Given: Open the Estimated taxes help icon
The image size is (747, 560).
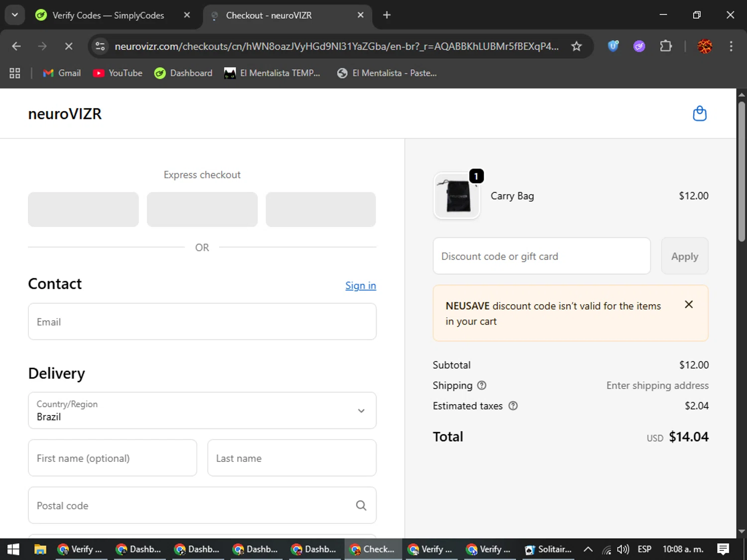Looking at the screenshot, I should (x=513, y=406).
